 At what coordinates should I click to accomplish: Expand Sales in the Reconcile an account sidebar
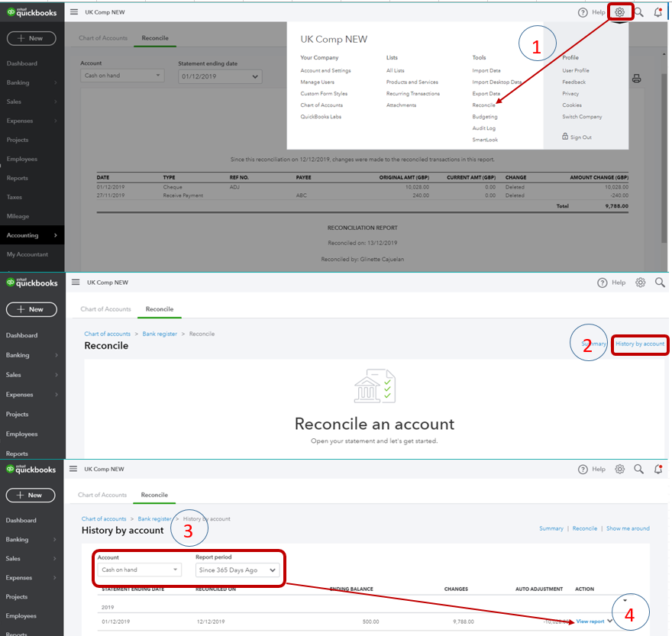[57, 375]
